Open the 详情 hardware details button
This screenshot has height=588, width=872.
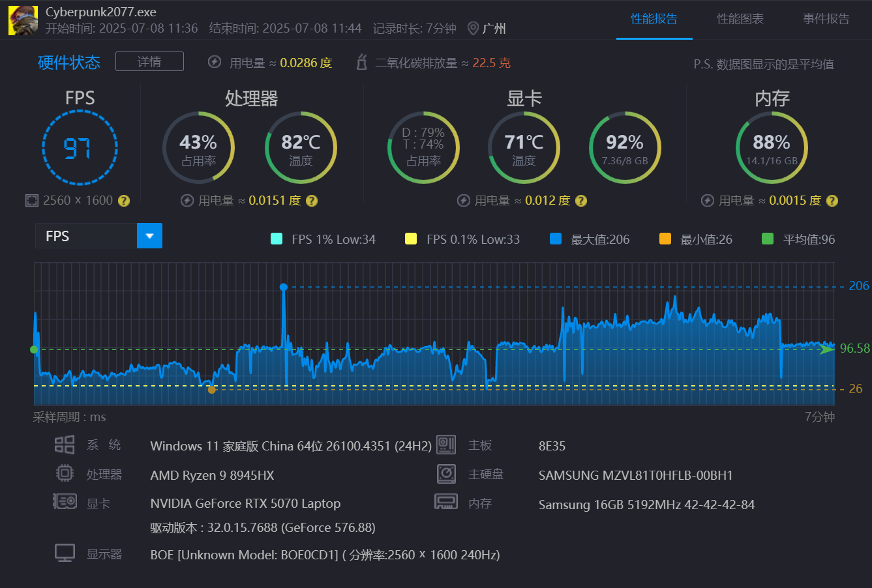[x=149, y=61]
